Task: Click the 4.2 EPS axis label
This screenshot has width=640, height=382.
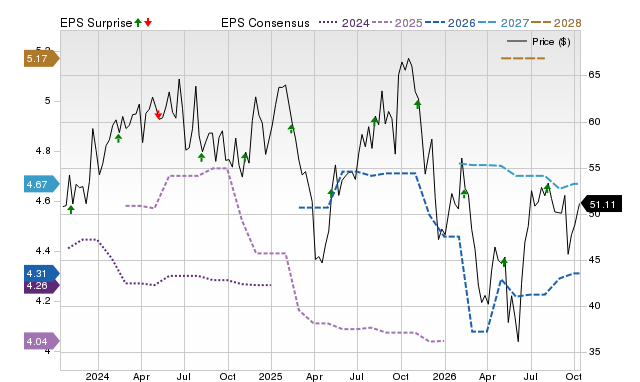Action: (43, 301)
